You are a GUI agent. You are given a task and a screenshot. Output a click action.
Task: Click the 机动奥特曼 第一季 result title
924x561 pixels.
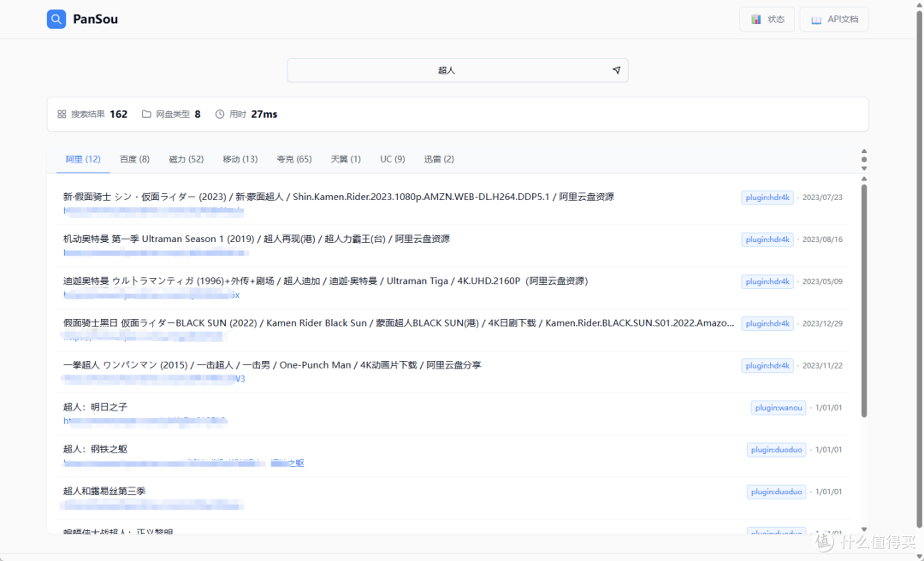pyautogui.click(x=257, y=239)
